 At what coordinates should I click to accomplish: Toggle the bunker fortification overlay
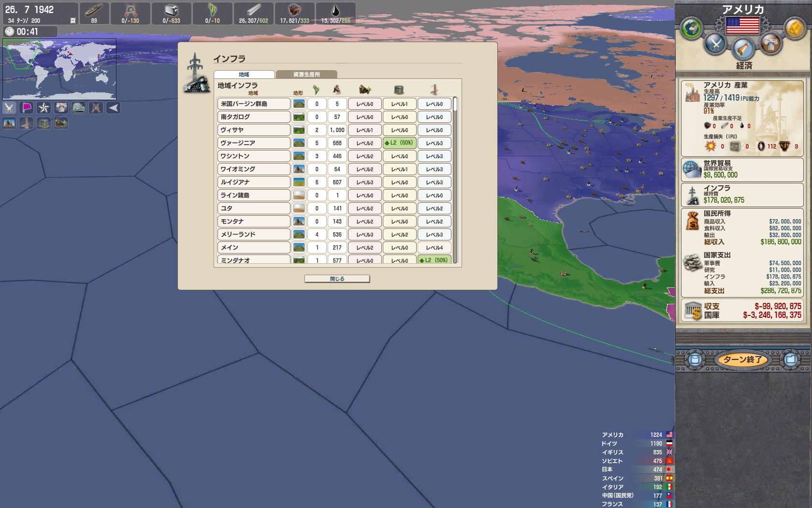44,123
